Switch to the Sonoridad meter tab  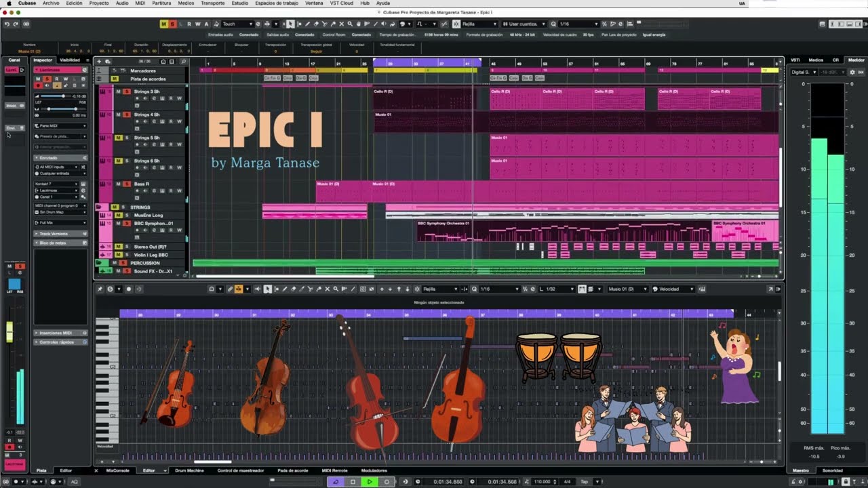click(x=833, y=470)
